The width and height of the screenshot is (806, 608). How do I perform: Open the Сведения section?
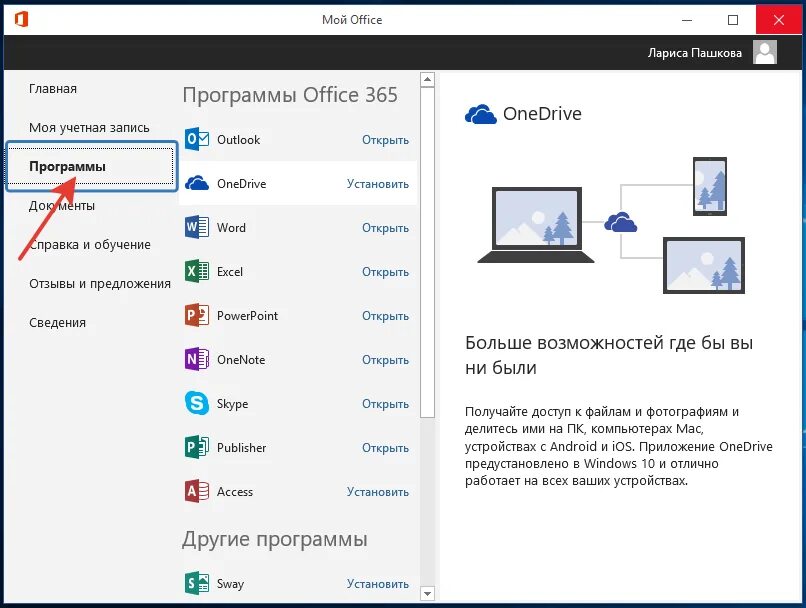(x=57, y=323)
